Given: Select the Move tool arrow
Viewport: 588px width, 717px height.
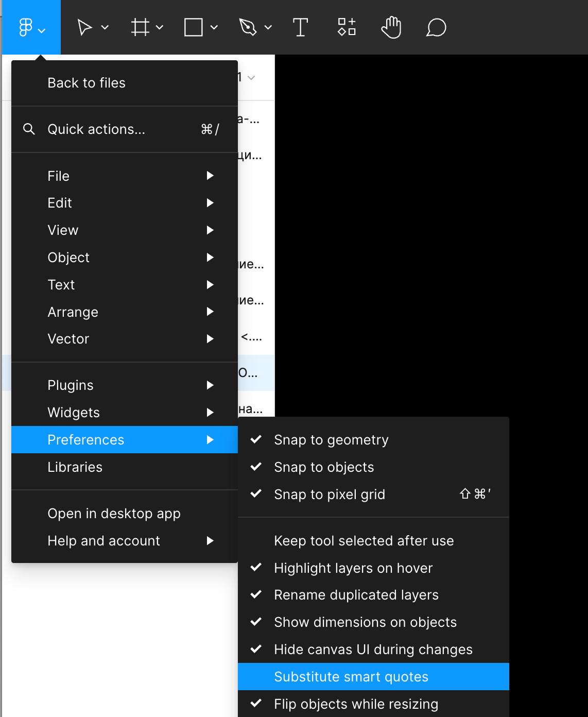Looking at the screenshot, I should (x=84, y=27).
